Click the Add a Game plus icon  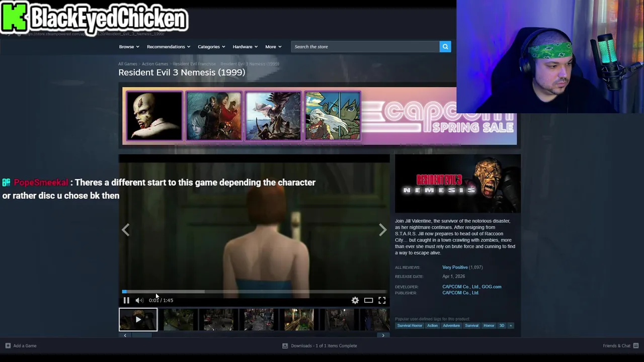8,345
